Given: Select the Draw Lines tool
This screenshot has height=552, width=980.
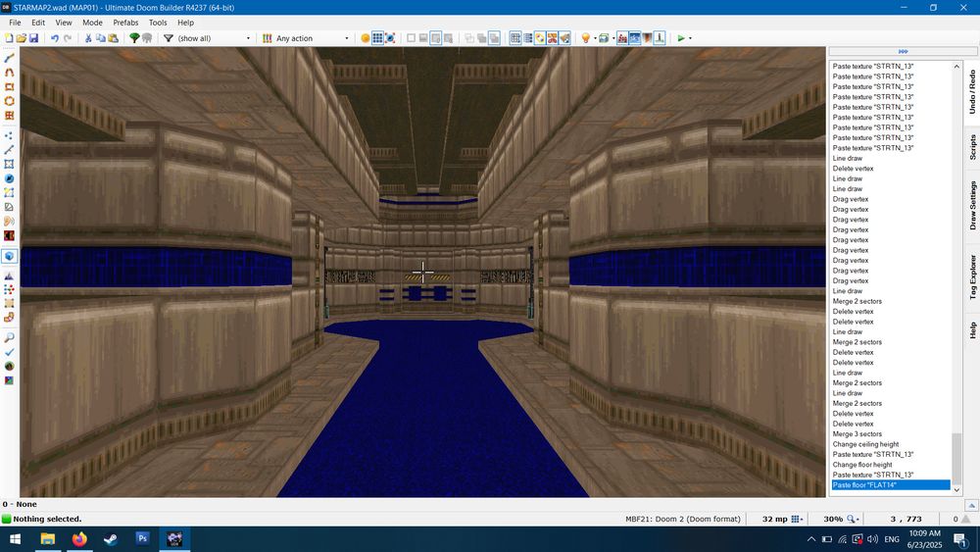Looking at the screenshot, I should point(9,58).
